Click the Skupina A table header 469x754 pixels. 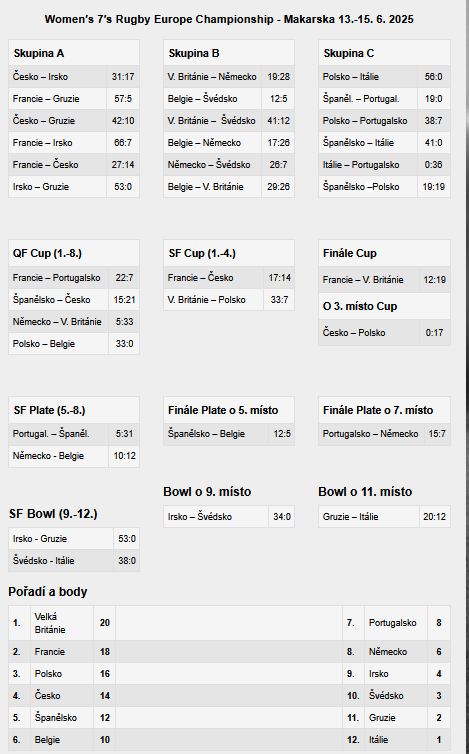pyautogui.click(x=74, y=53)
